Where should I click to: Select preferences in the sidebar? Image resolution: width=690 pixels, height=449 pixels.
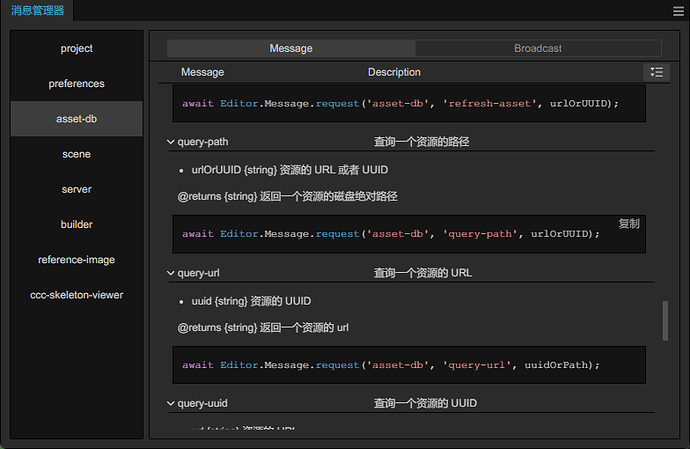click(x=77, y=84)
